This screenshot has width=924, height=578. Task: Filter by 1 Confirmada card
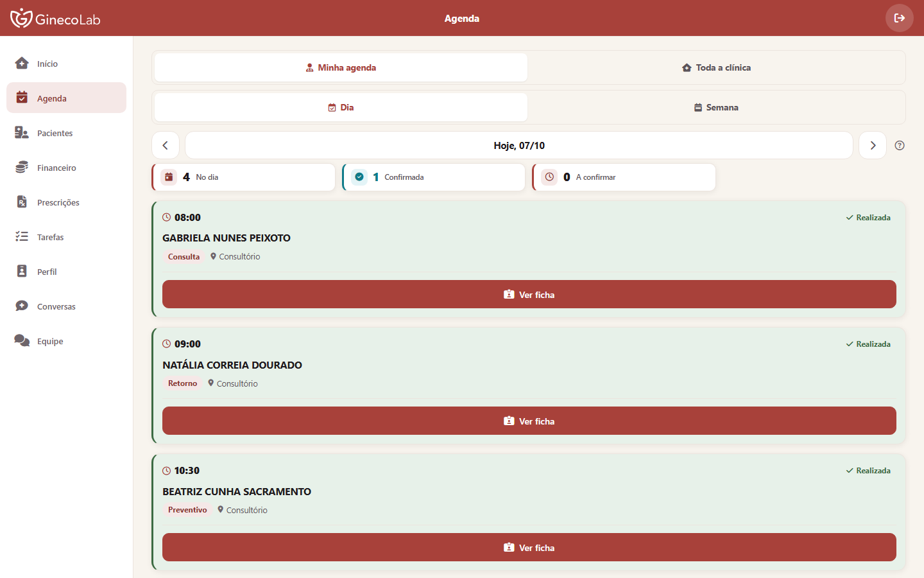coord(434,177)
